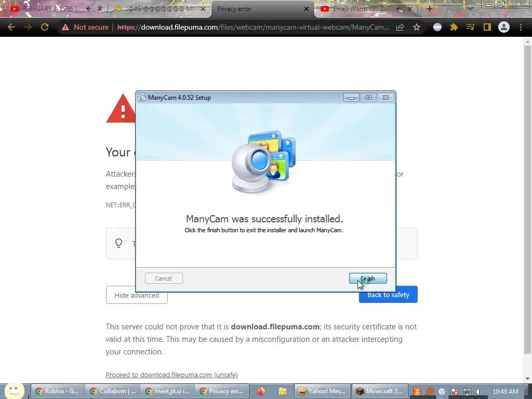This screenshot has width=532, height=399.
Task: Mute the FEBRUARY 2, 1996 tab audio
Action: (88, 9)
